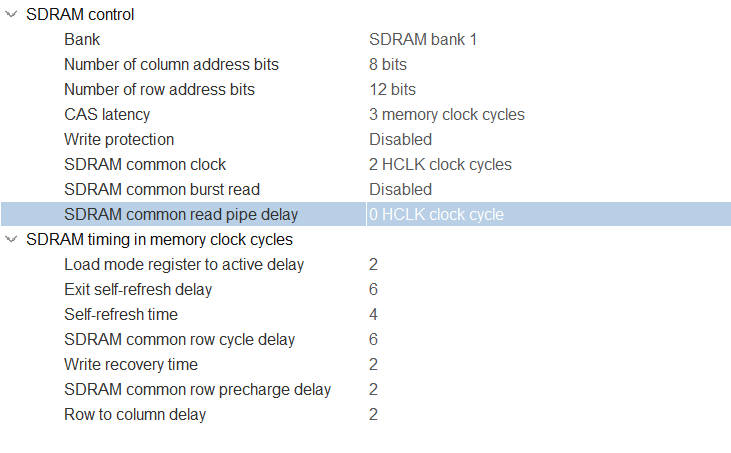The height and width of the screenshot is (453, 731).
Task: Open the 0 HCLK clock cycle dropdown
Action: point(436,215)
